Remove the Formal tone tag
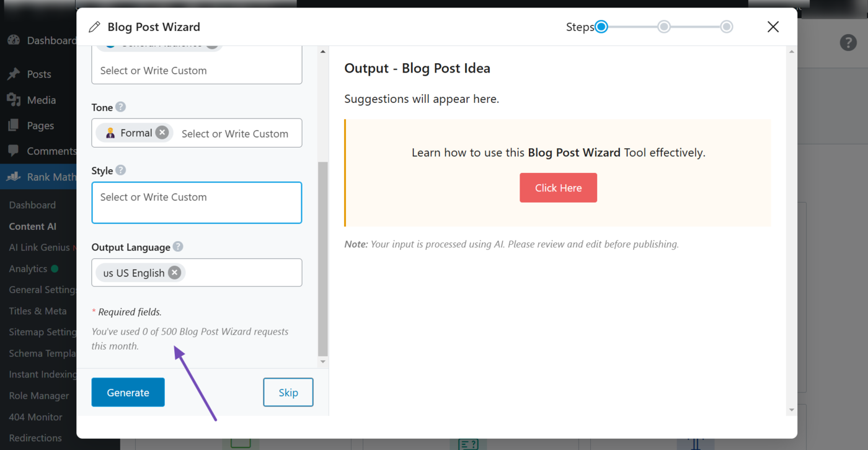Screen dimensions: 868x450 pos(162,133)
